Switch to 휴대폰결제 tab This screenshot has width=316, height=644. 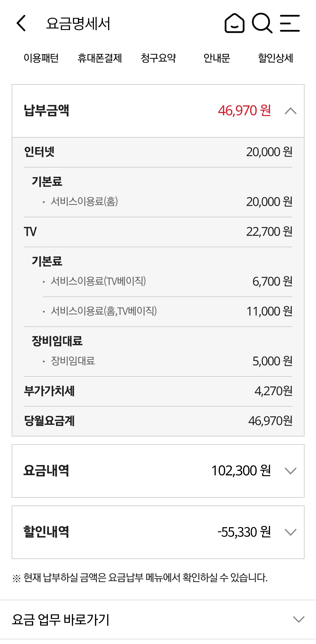[100, 58]
